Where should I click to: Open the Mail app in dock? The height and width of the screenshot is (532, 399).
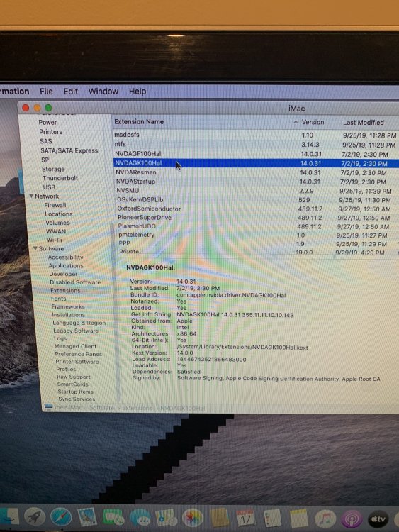(87, 517)
